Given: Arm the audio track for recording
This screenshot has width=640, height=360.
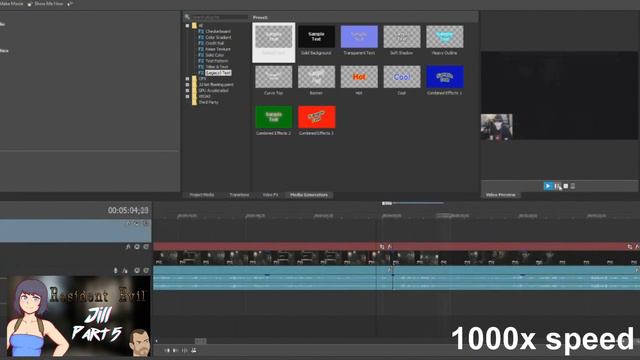Looking at the screenshot, I should (x=116, y=271).
